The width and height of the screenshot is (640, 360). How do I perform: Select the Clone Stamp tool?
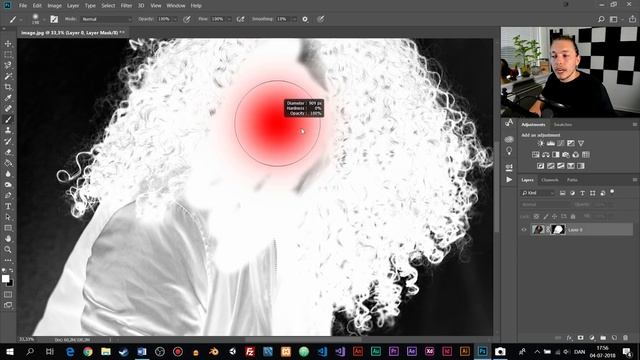[8, 130]
